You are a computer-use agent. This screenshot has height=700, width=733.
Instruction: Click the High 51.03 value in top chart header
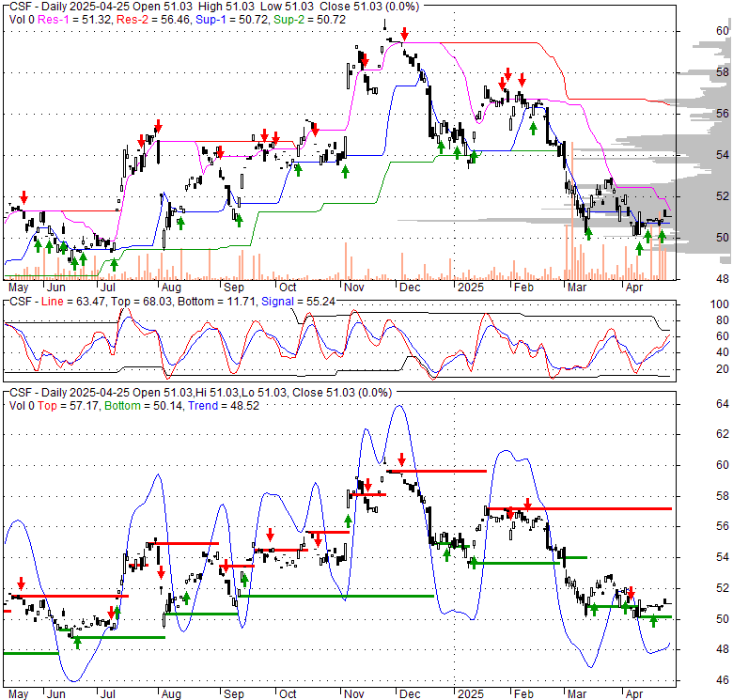coord(226,7)
